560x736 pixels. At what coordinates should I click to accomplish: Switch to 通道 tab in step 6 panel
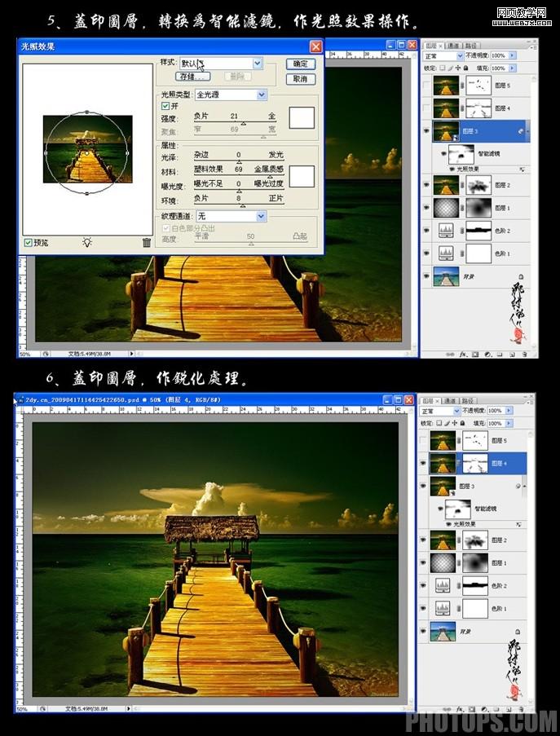pos(450,400)
